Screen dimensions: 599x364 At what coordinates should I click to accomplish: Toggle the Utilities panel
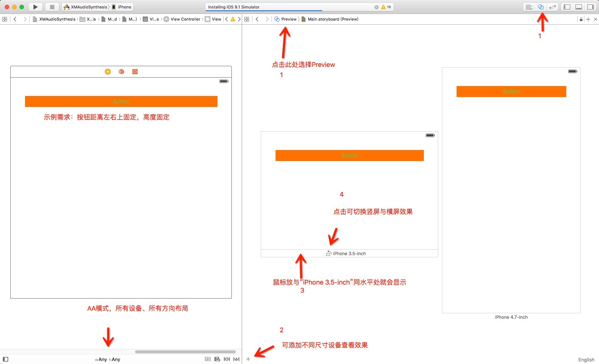pyautogui.click(x=591, y=7)
